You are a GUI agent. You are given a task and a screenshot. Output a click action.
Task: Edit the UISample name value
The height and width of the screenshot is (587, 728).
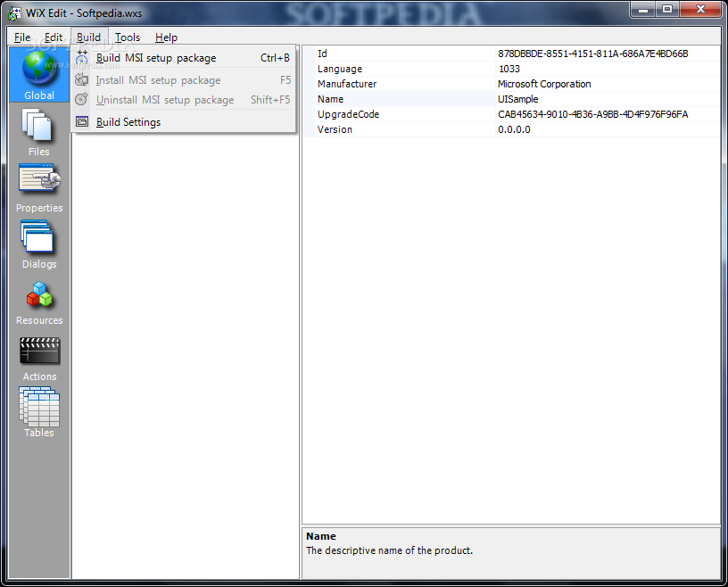(x=517, y=99)
